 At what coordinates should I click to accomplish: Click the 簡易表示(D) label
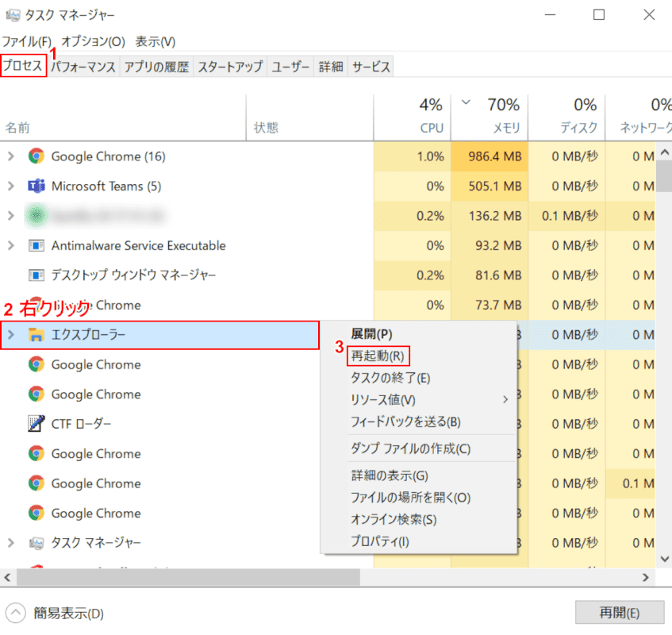(x=68, y=613)
